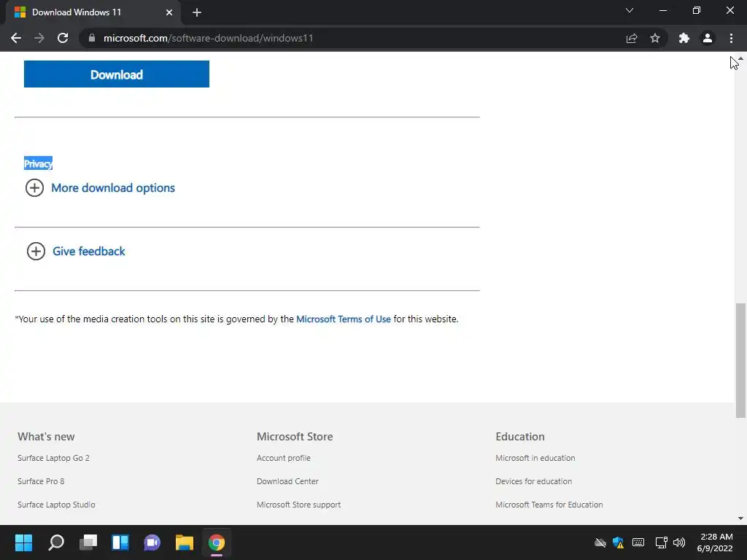This screenshot has height=560, width=747.
Task: Open Teams Chat on taskbar
Action: (x=152, y=542)
